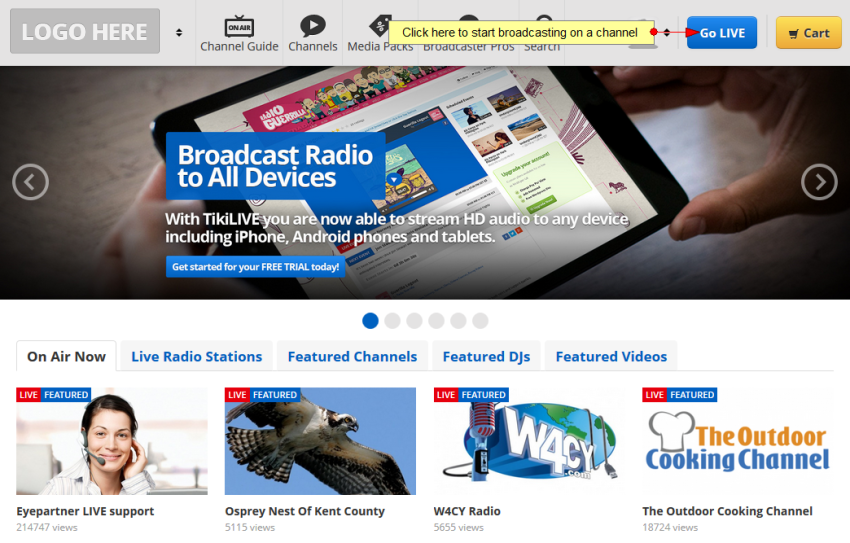Advance to next slide with right arrow
The width and height of the screenshot is (850, 543).
coord(819,182)
